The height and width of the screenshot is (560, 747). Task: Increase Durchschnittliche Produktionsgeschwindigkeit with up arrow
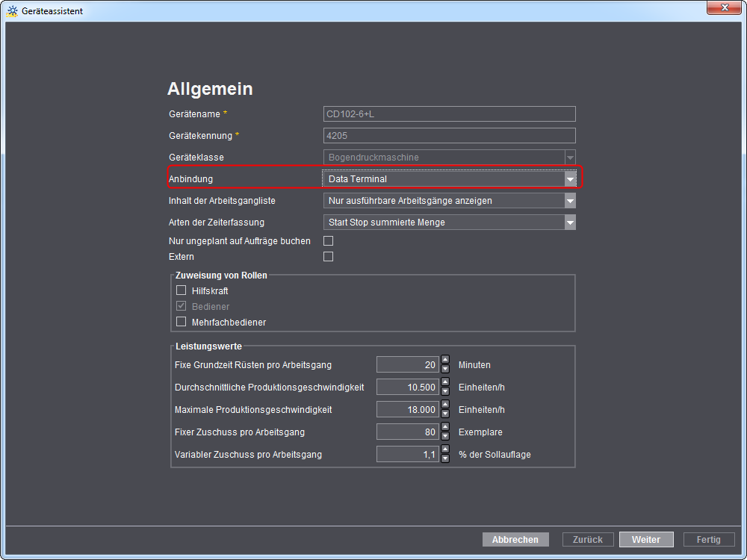click(x=445, y=383)
